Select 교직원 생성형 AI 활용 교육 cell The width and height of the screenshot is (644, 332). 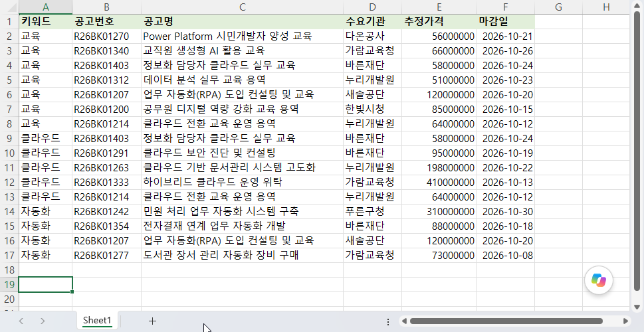pyautogui.click(x=243, y=51)
